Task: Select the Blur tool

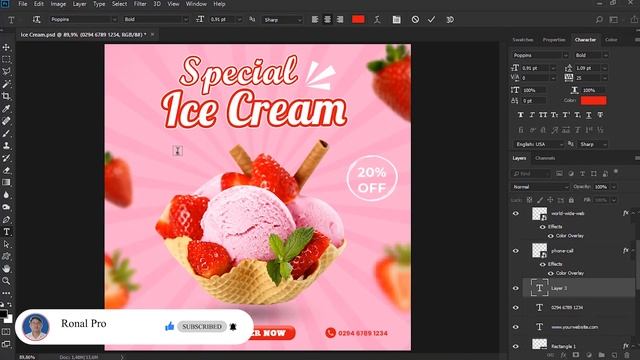Action: pos(6,195)
